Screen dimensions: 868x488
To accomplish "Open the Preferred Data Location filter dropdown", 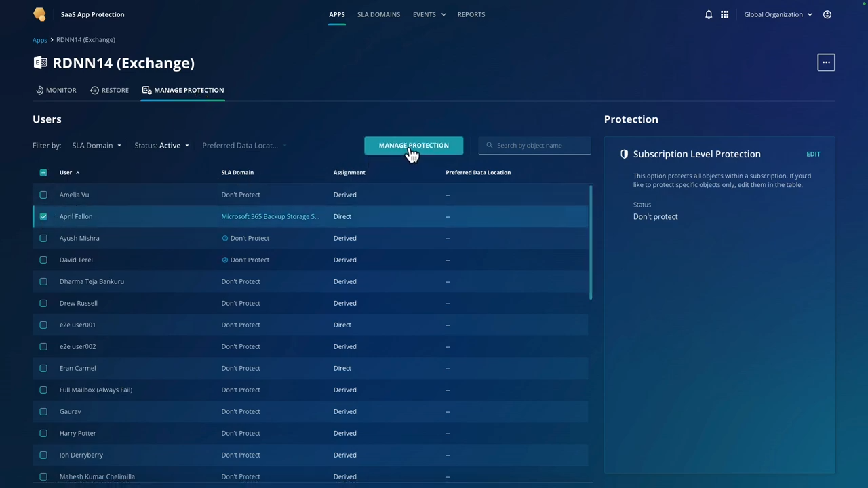I will 244,145.
